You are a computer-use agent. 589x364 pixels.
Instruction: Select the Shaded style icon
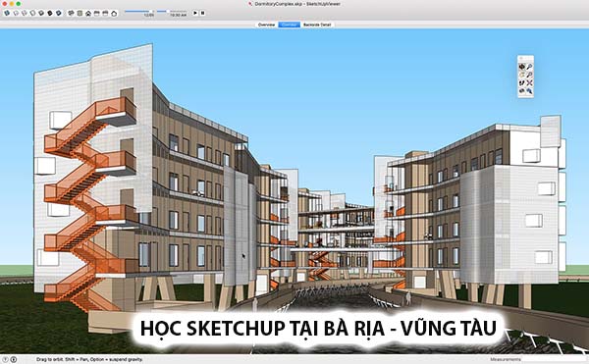click(41, 13)
